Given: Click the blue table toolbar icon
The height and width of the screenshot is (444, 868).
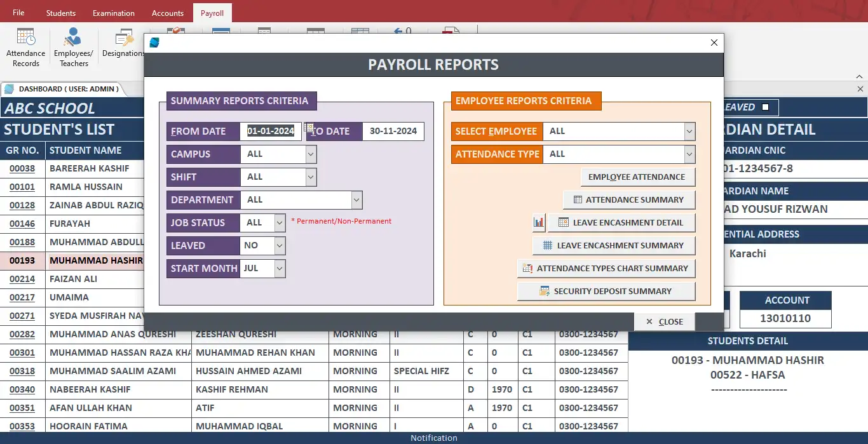Looking at the screenshot, I should tap(221, 30).
